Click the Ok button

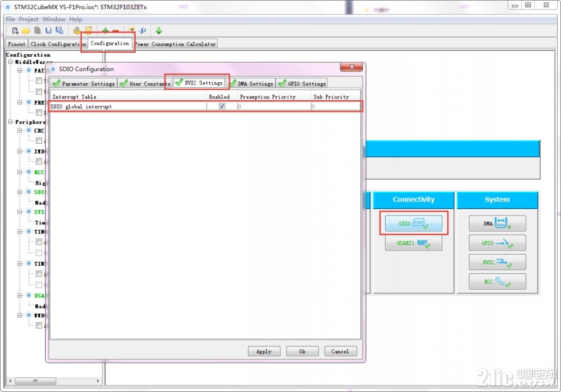tap(302, 352)
